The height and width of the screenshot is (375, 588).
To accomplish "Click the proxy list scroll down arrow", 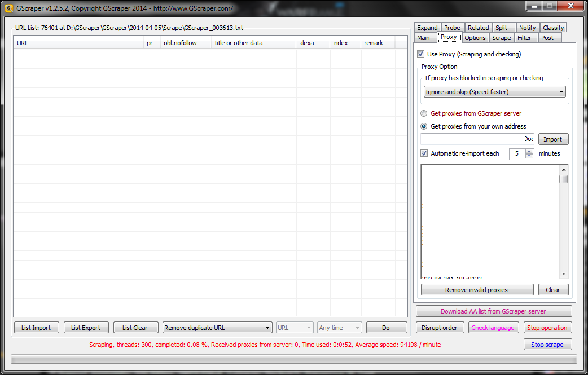I will pos(563,274).
